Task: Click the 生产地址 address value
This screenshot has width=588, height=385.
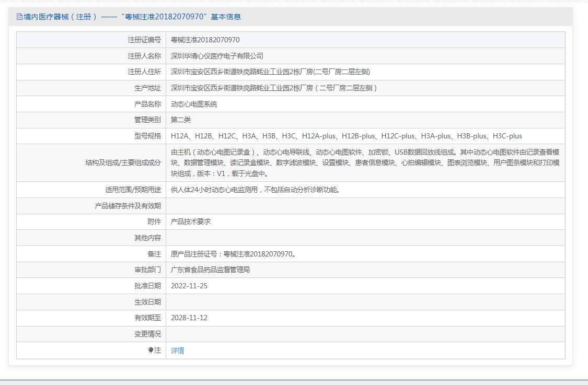Action: pyautogui.click(x=274, y=88)
